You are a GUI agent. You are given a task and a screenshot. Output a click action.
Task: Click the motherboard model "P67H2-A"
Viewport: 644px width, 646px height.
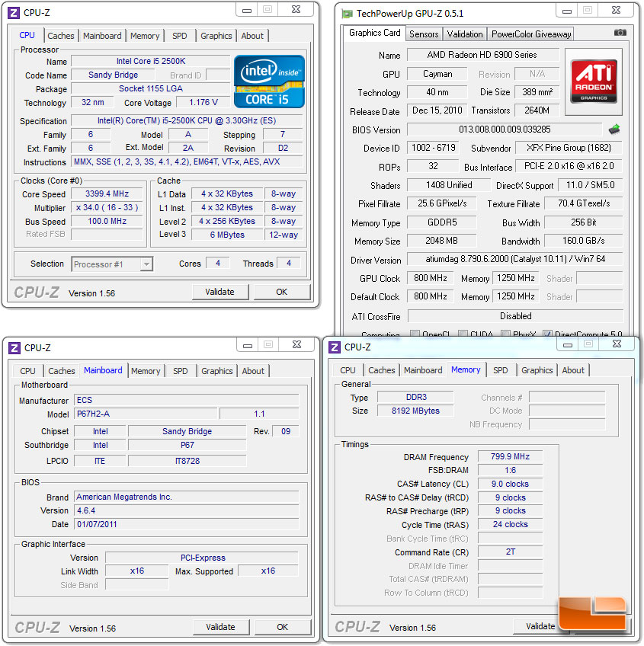(93, 414)
